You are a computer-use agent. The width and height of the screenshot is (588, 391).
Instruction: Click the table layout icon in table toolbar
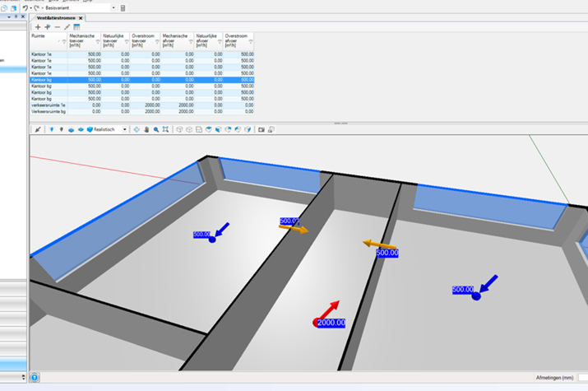tap(77, 27)
